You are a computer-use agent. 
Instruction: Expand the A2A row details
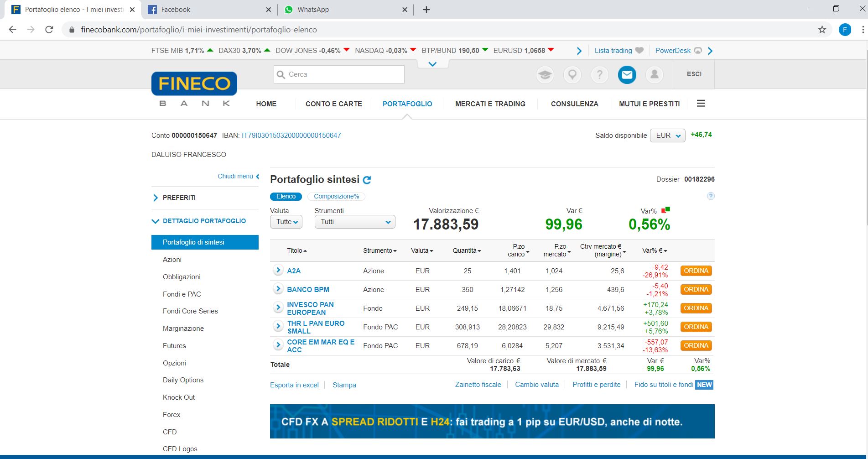point(278,270)
